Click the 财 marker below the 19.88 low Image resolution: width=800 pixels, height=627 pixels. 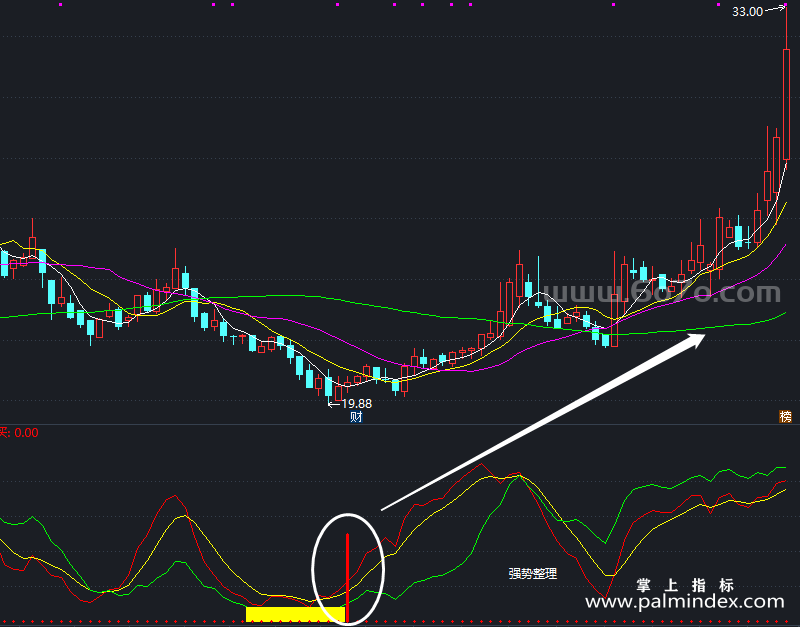(x=356, y=417)
